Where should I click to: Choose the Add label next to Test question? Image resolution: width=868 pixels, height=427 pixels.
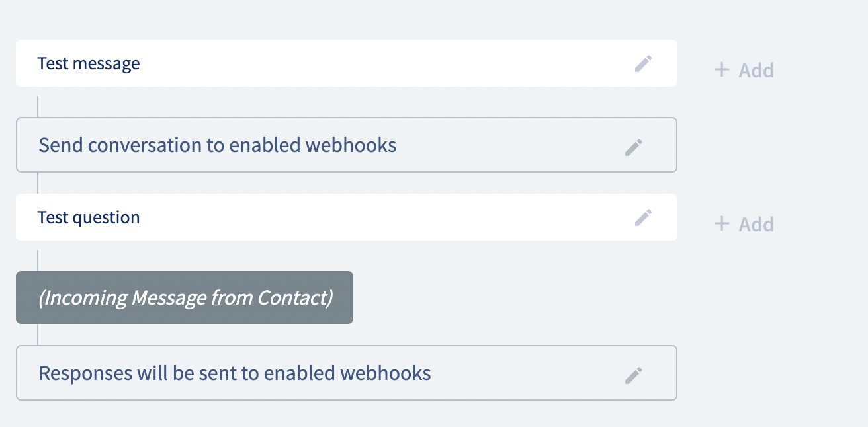(756, 224)
